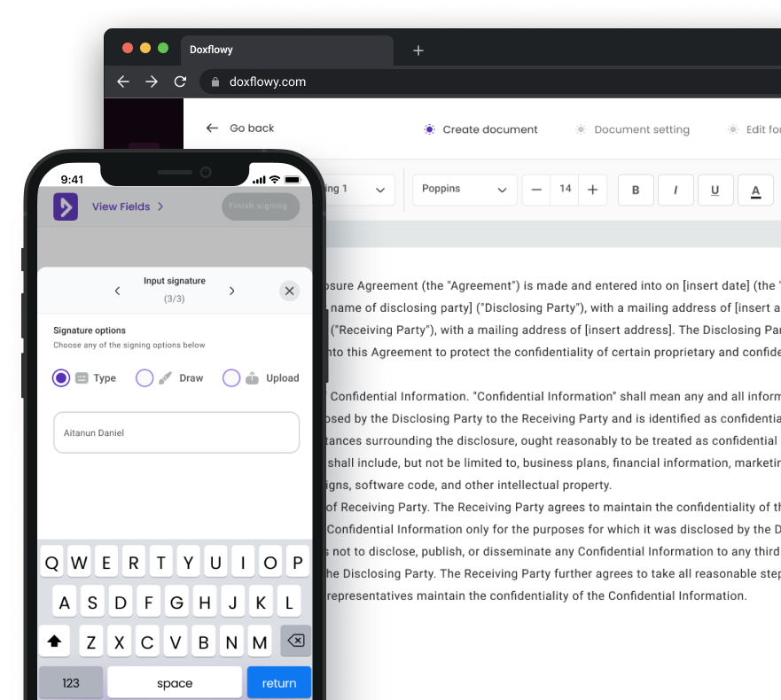Viewport: 781px width, 700px height.
Task: Select the Upload signature radio button
Action: coord(231,377)
